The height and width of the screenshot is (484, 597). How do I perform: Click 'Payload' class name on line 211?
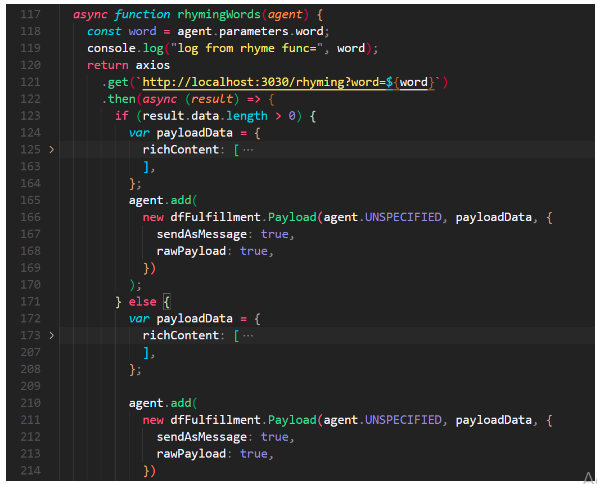pos(292,420)
